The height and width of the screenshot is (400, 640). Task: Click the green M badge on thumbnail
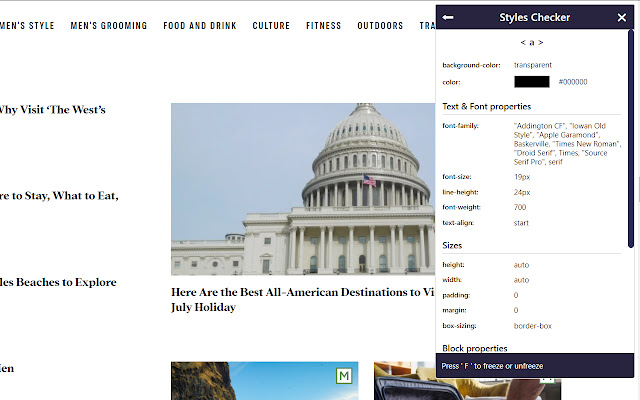pyautogui.click(x=345, y=375)
